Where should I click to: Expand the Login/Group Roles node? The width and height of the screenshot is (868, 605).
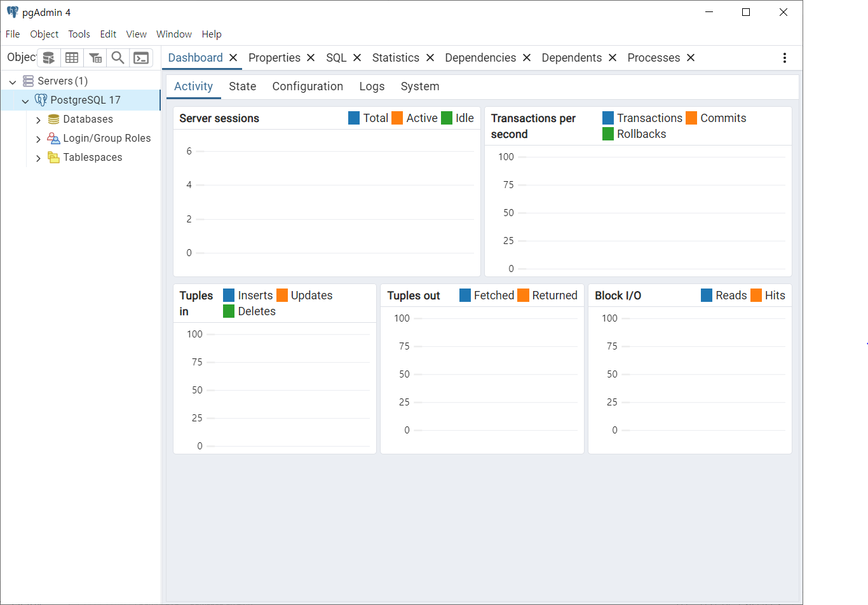pos(38,139)
